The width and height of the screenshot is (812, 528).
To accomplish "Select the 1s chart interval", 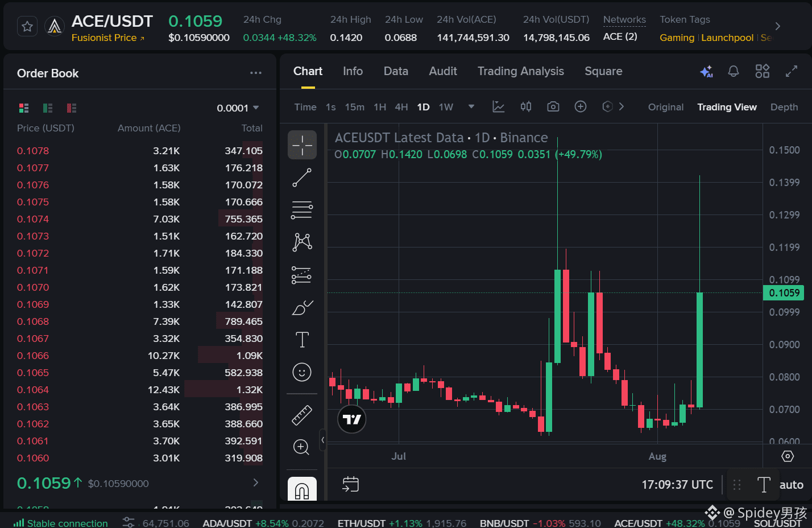I will 331,107.
